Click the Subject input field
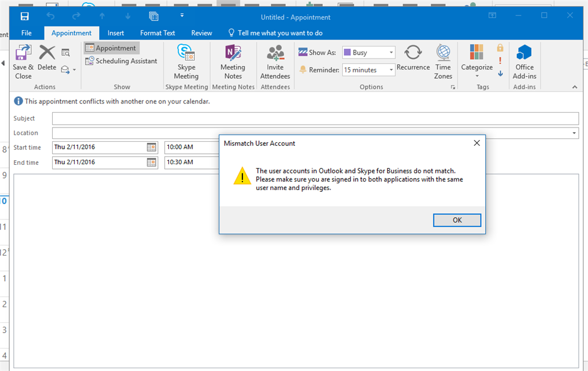The width and height of the screenshot is (588, 371). [x=315, y=118]
